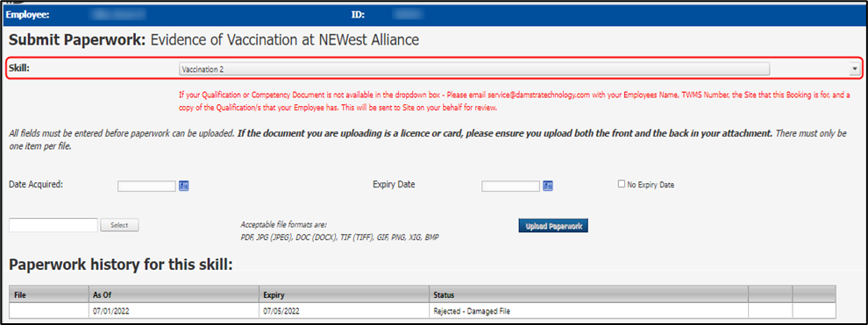Click the Skill dropdown arrow button
The width and height of the screenshot is (868, 325).
[x=854, y=68]
